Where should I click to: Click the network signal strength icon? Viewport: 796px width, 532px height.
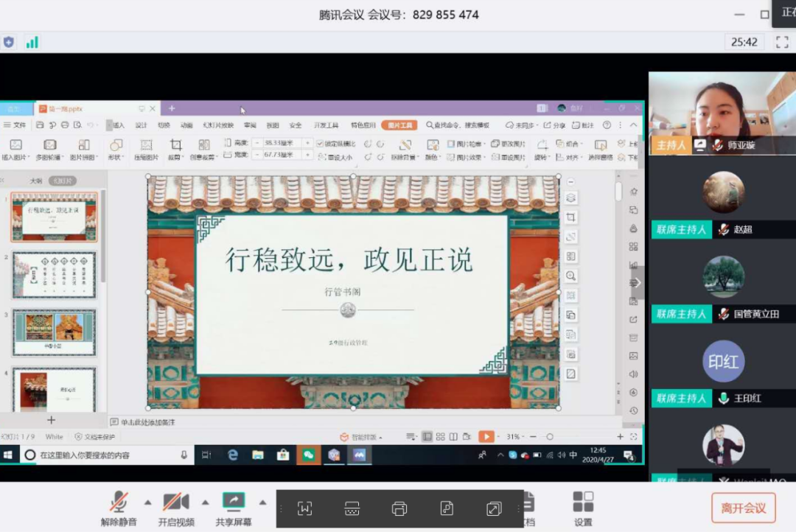pyautogui.click(x=32, y=42)
